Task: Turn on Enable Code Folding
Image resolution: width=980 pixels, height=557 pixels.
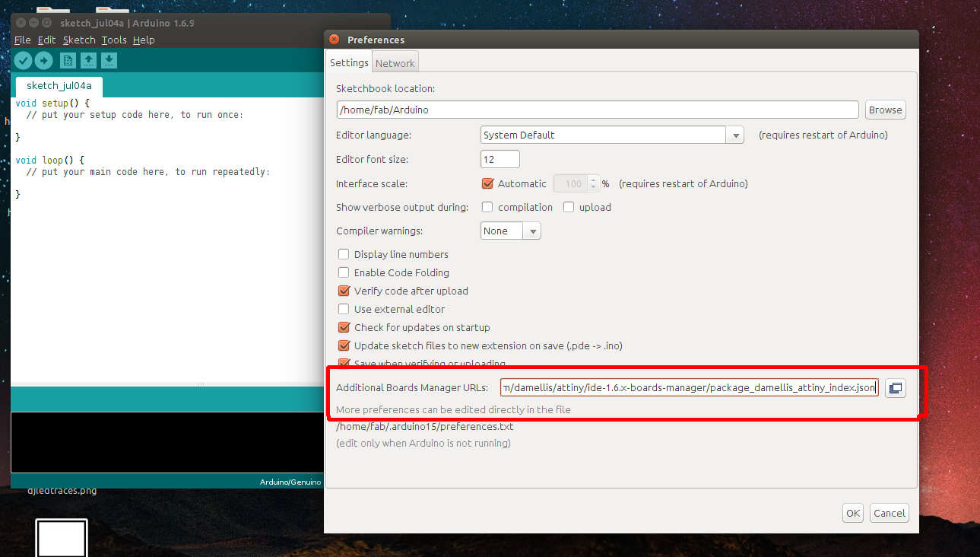Action: coord(344,272)
